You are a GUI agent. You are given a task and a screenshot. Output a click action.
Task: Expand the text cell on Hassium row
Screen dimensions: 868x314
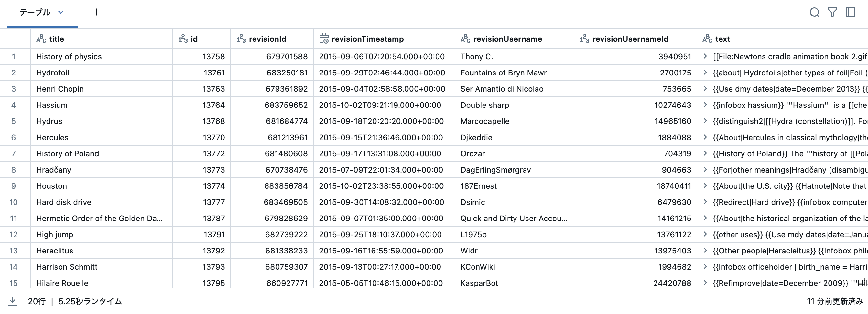point(705,105)
